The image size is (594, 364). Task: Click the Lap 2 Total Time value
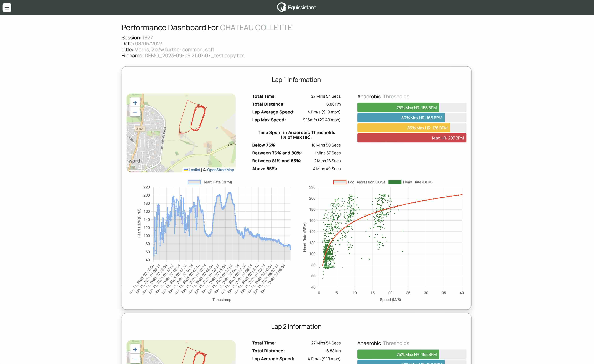tap(326, 343)
